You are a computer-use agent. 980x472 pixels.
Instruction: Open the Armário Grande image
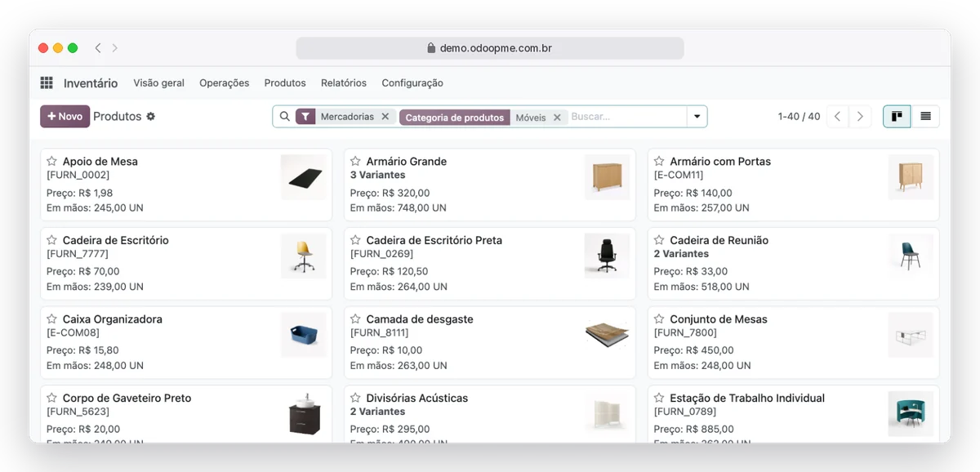[x=607, y=177]
